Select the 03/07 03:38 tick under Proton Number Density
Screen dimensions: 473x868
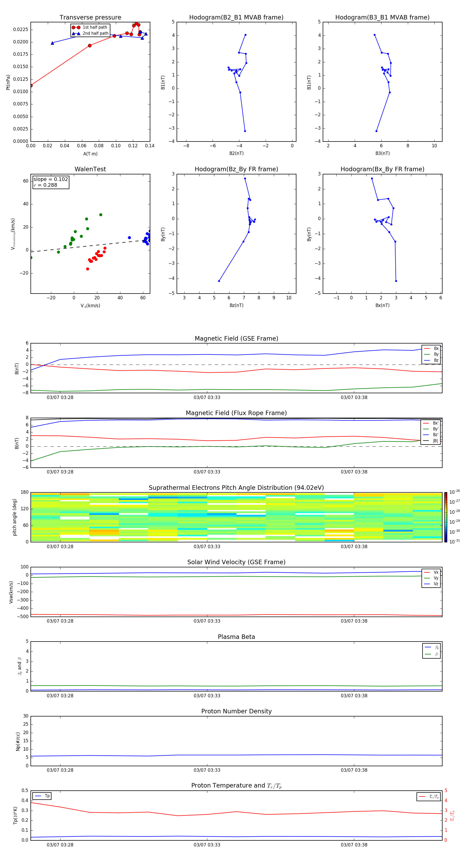pos(354,770)
